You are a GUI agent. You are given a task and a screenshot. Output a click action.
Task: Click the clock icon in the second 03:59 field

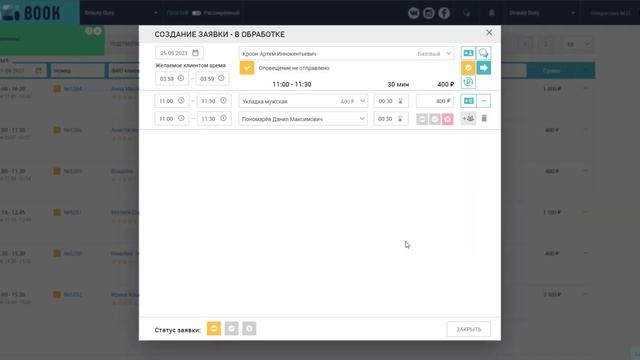click(221, 78)
